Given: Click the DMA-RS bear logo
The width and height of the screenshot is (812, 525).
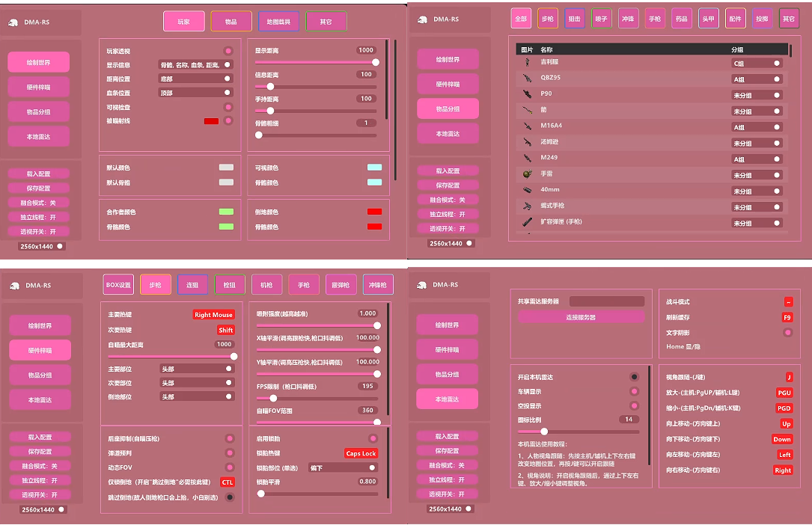Looking at the screenshot, I should click(12, 22).
